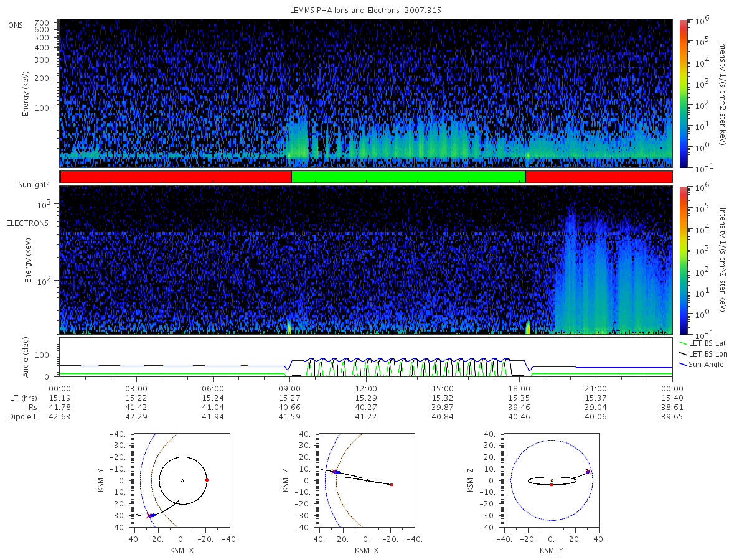Click the Dipole L row label
747x560 pixels.
point(23,416)
